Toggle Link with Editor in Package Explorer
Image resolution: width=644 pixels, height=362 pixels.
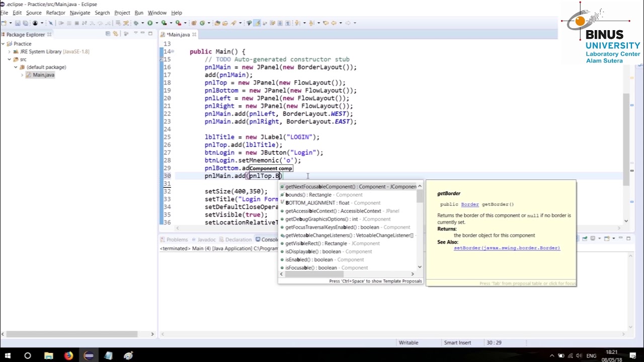pyautogui.click(x=115, y=34)
